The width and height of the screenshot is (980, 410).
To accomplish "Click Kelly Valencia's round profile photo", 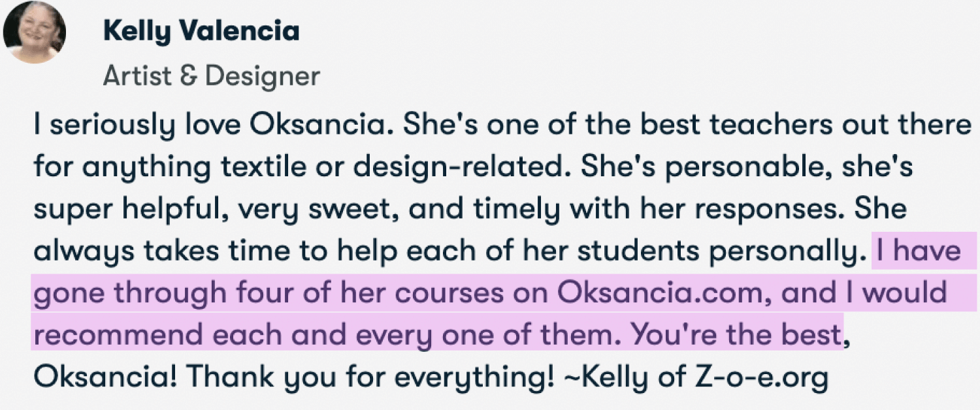I will (x=35, y=33).
